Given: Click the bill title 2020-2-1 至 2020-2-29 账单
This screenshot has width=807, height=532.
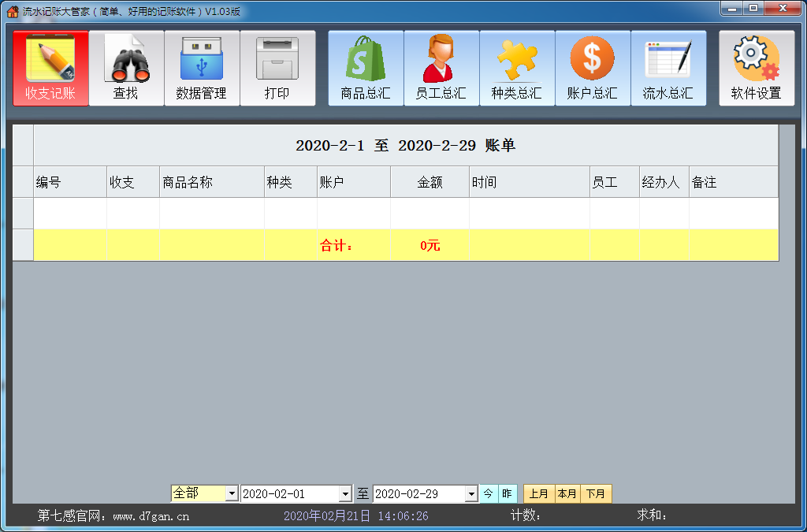Looking at the screenshot, I should coord(406,146).
